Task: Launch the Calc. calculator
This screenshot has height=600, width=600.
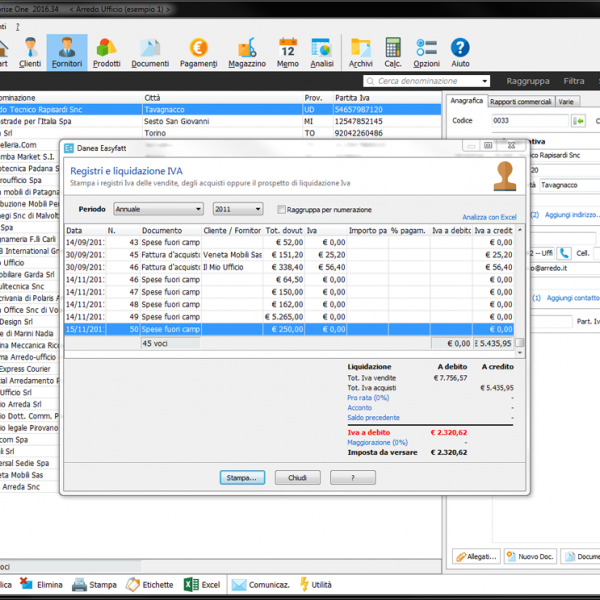Action: point(393,52)
